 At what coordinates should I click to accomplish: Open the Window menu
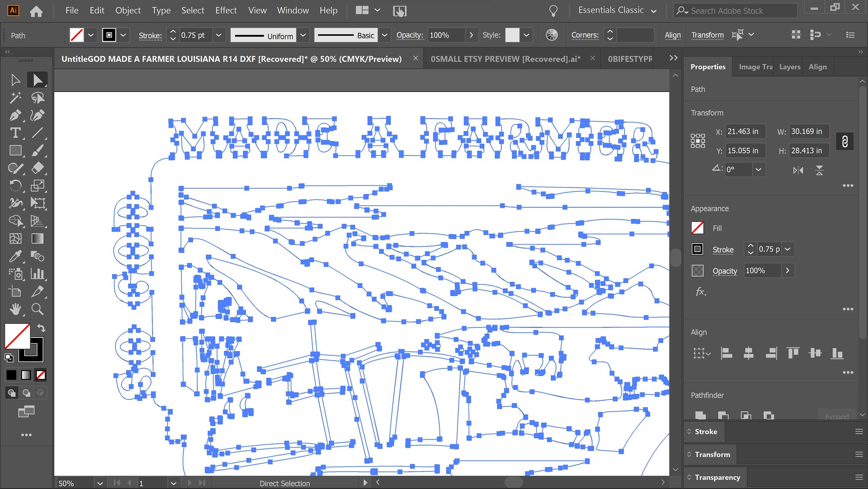pyautogui.click(x=293, y=10)
